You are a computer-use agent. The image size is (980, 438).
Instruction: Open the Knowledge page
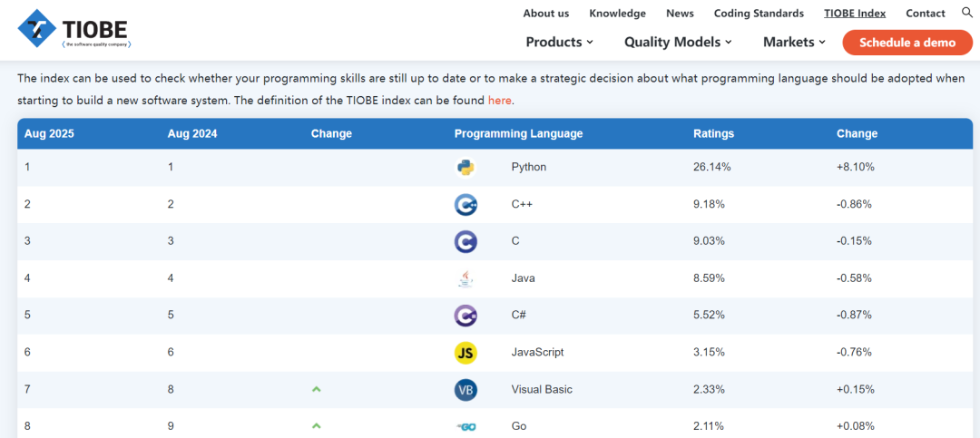pyautogui.click(x=618, y=13)
